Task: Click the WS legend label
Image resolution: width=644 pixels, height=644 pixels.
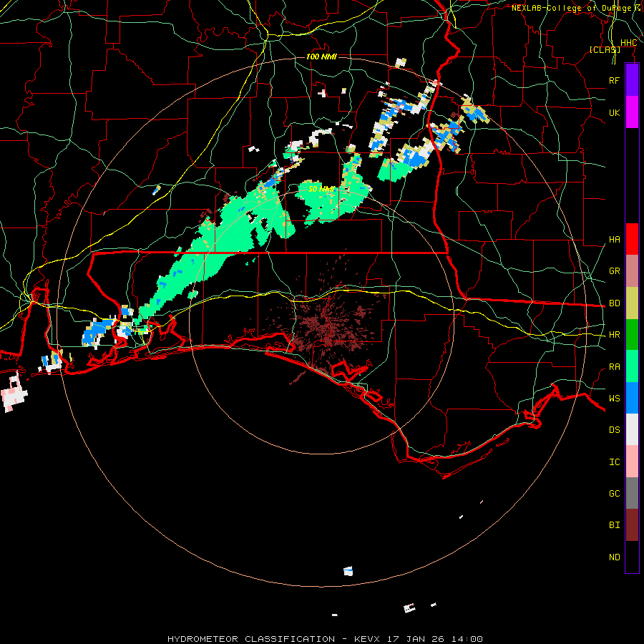Action: coord(614,399)
